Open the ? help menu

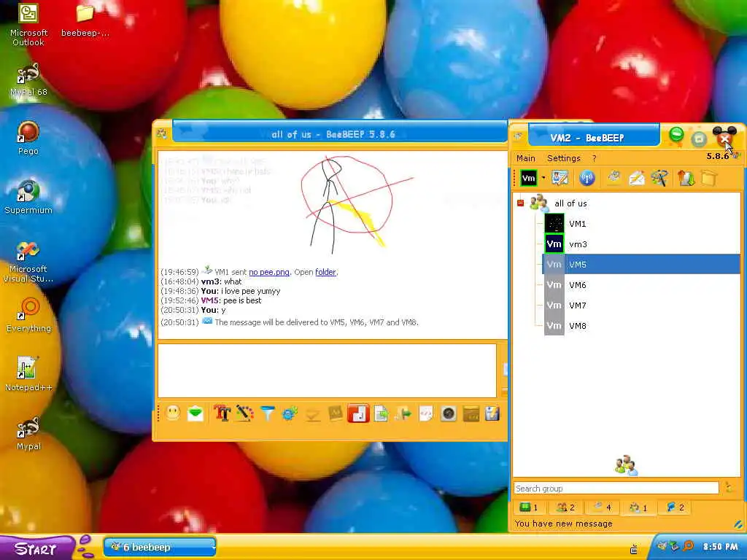594,158
